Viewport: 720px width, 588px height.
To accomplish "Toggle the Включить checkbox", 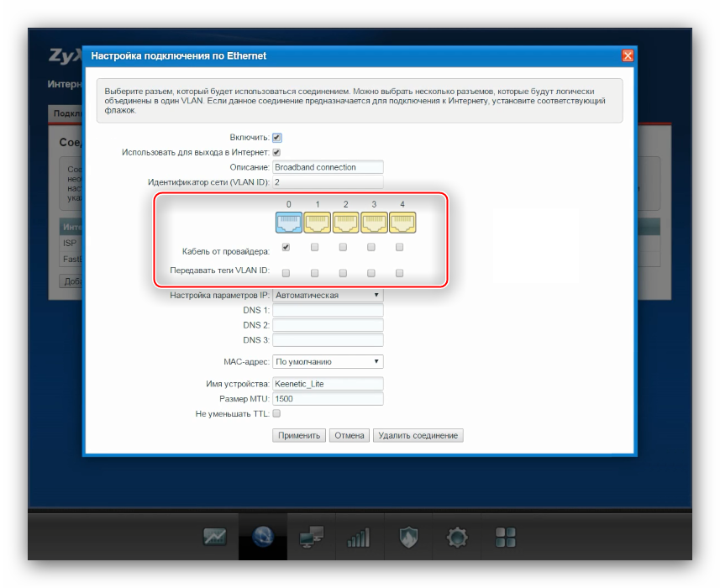I will click(x=277, y=138).
